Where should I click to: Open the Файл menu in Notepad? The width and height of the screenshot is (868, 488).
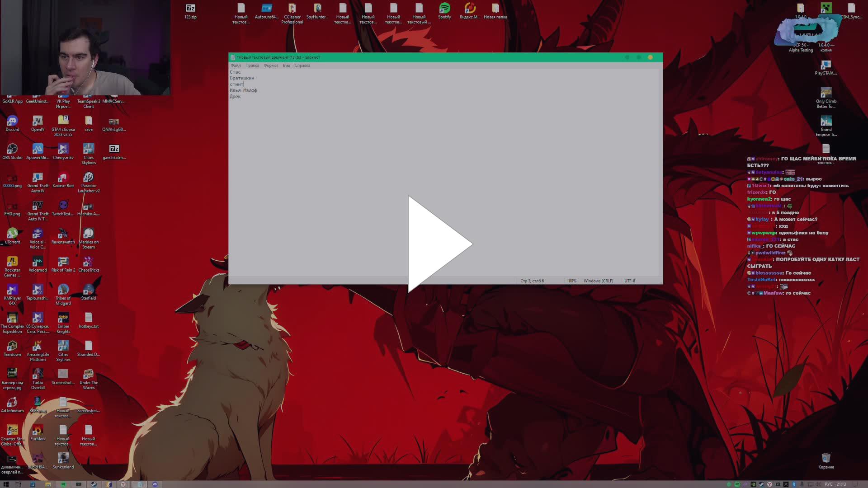click(x=236, y=66)
